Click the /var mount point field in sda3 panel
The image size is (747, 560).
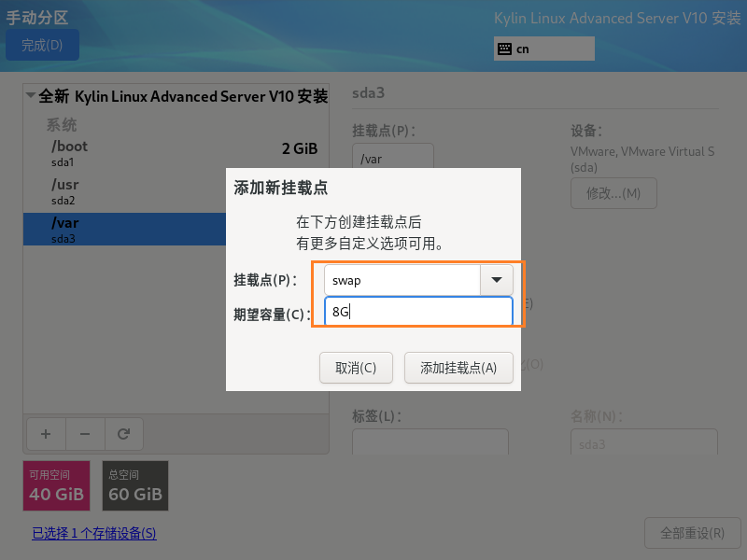coord(393,156)
